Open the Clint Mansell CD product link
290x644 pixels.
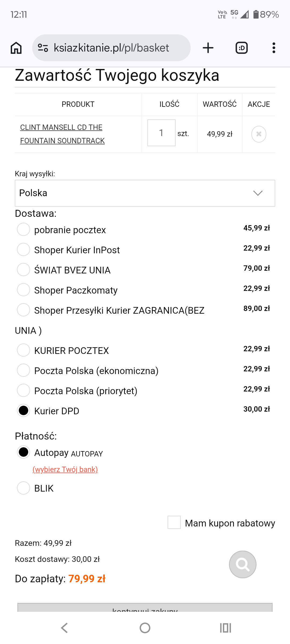[62, 134]
